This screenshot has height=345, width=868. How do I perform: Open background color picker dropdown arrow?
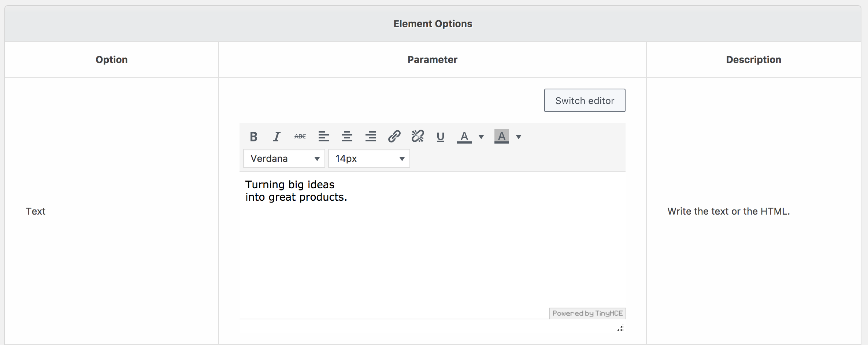click(x=519, y=137)
